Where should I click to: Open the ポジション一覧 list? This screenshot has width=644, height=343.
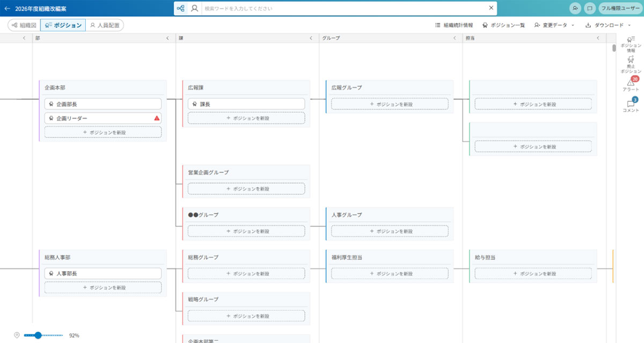click(x=503, y=25)
